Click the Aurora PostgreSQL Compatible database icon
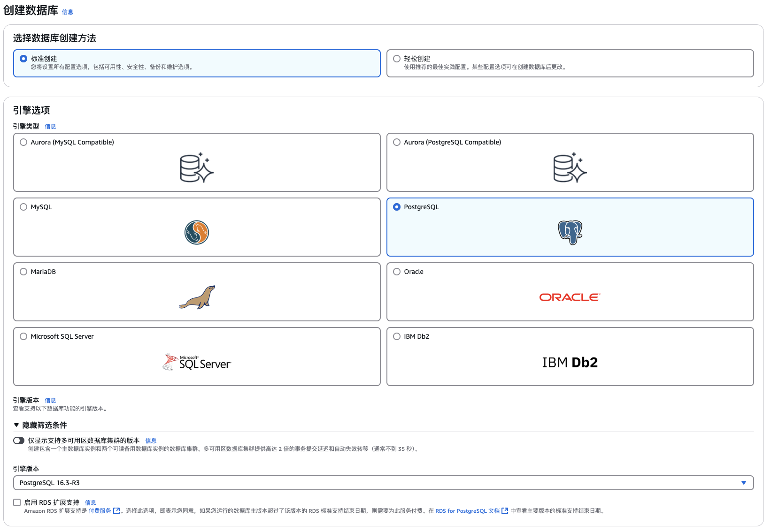The width and height of the screenshot is (771, 532). pyautogui.click(x=570, y=168)
